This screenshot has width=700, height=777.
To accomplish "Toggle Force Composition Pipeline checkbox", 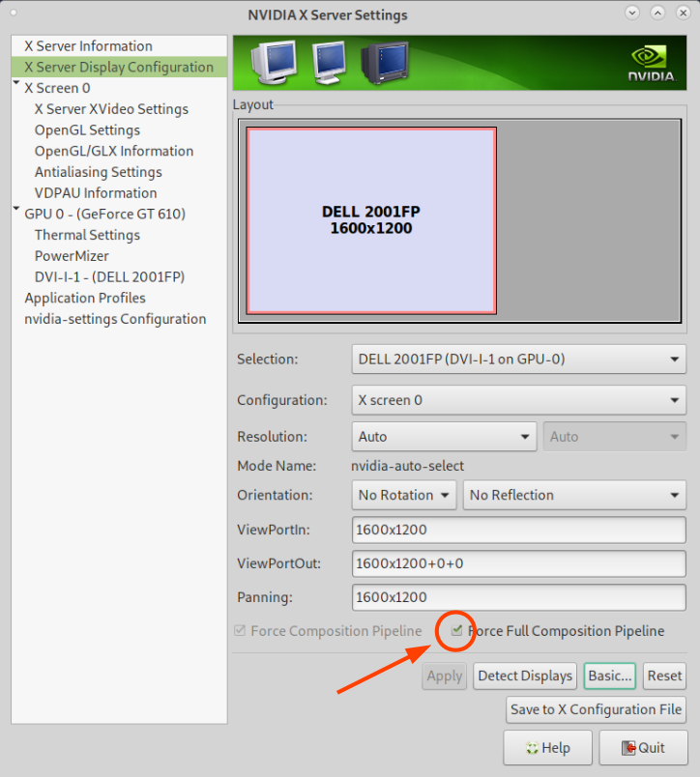I will (x=240, y=630).
